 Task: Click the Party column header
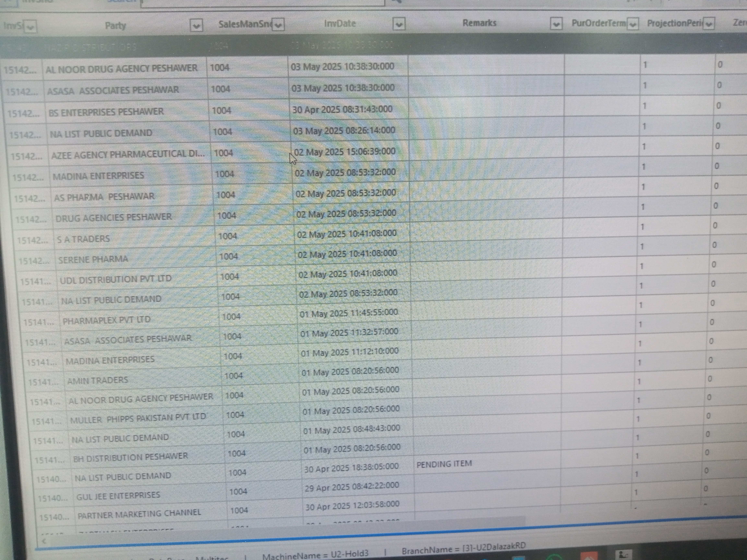coord(115,26)
